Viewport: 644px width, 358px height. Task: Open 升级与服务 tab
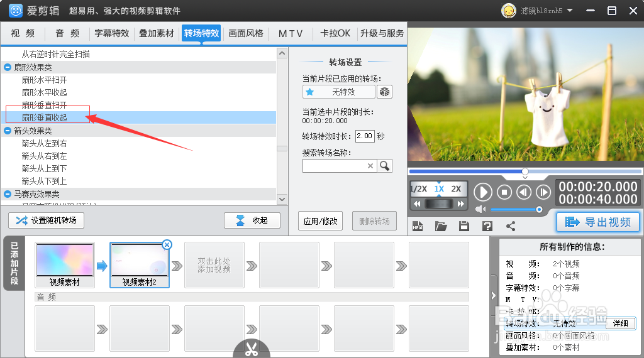coord(382,33)
